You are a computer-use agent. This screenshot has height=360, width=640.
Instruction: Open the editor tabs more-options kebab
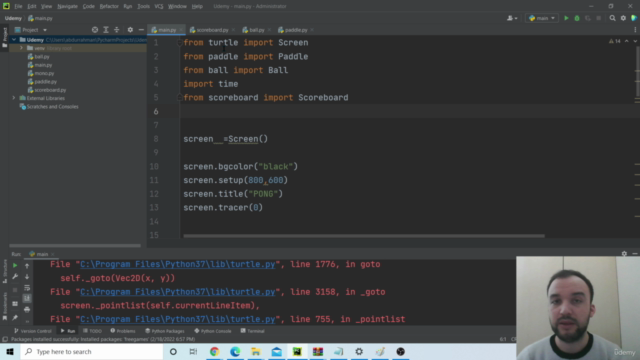(635, 30)
